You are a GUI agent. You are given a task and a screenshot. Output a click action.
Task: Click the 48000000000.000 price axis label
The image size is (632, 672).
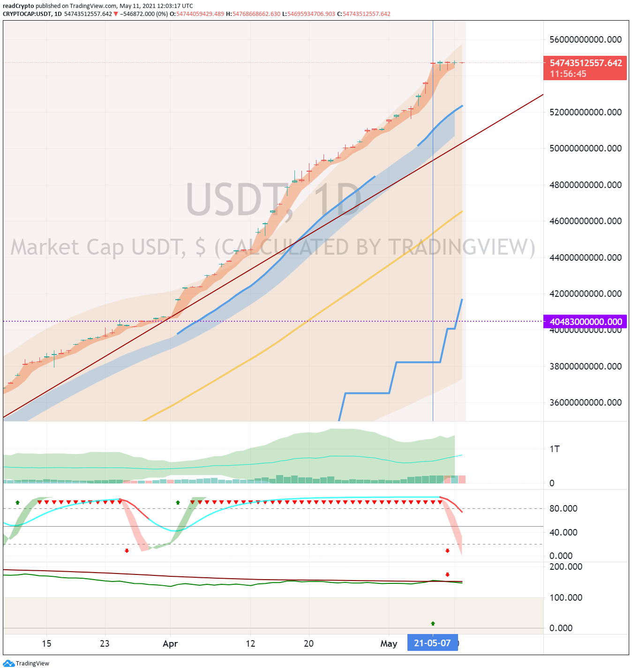point(586,185)
